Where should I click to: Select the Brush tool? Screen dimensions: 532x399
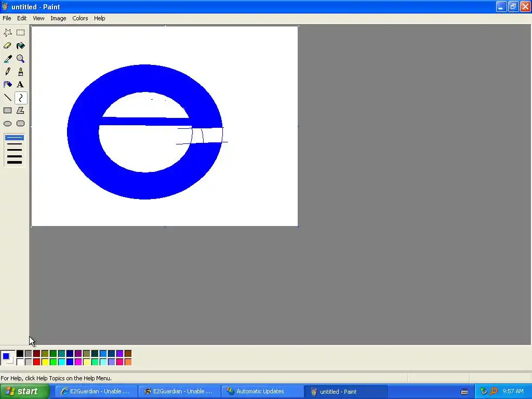[21, 72]
